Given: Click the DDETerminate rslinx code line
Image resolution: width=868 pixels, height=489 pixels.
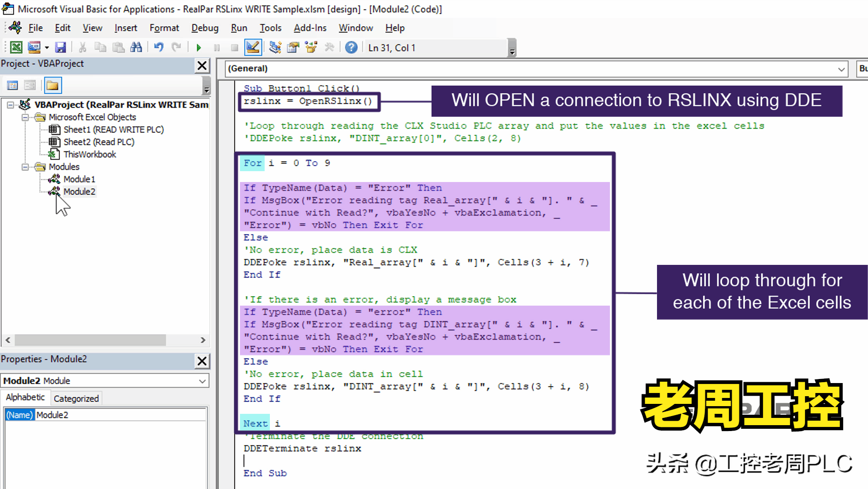Looking at the screenshot, I should pyautogui.click(x=302, y=449).
